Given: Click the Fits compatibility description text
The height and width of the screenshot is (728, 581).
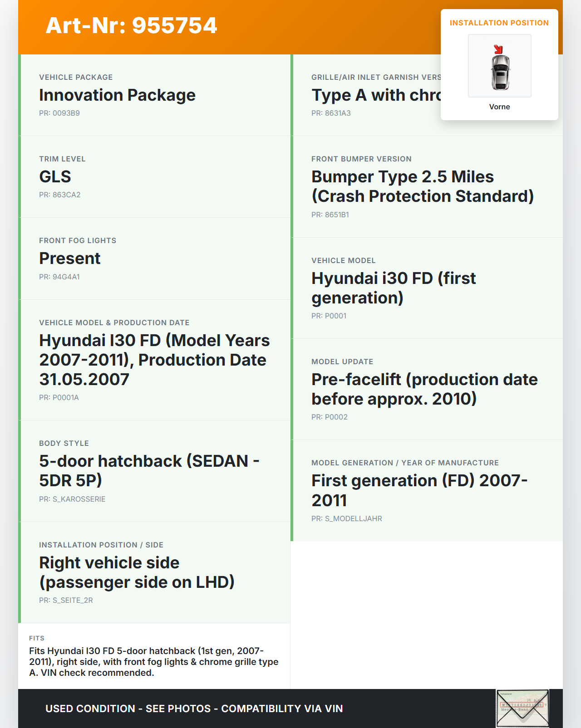Looking at the screenshot, I should coord(153,662).
